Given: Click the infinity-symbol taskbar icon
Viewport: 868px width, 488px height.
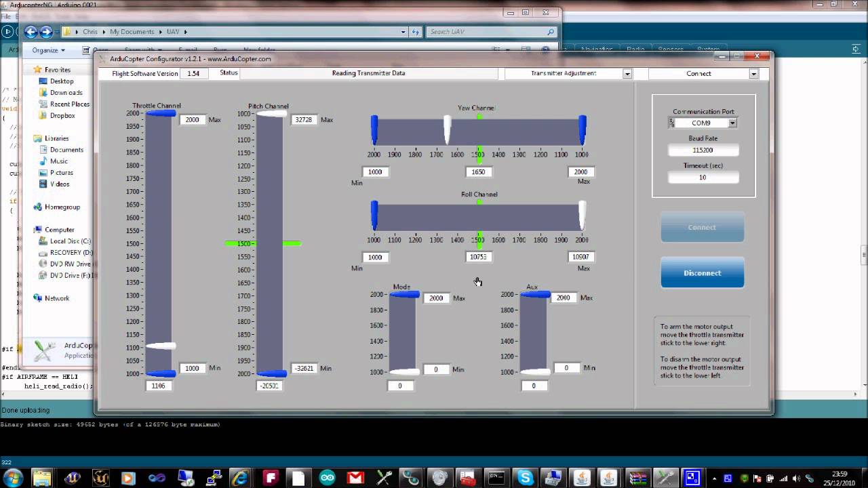Looking at the screenshot, I should click(157, 478).
